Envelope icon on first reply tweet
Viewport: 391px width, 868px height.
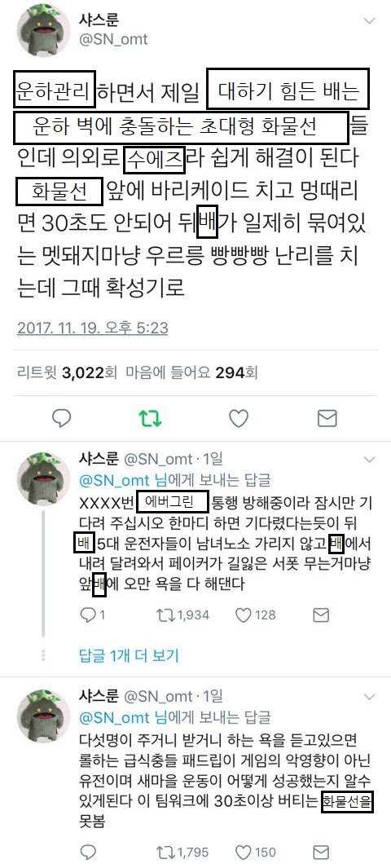tap(321, 615)
